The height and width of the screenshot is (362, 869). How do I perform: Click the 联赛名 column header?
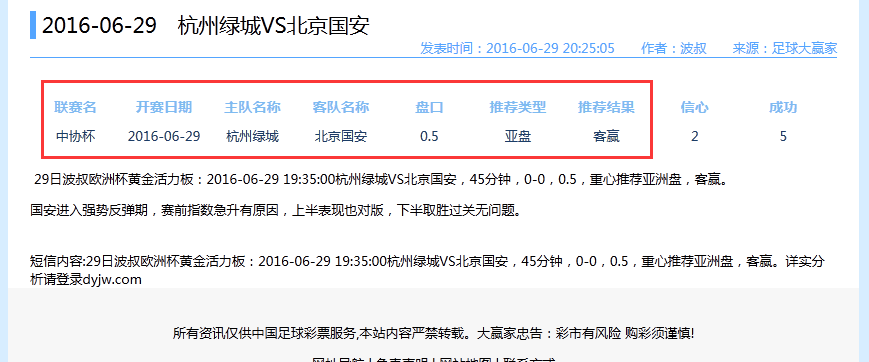point(75,107)
